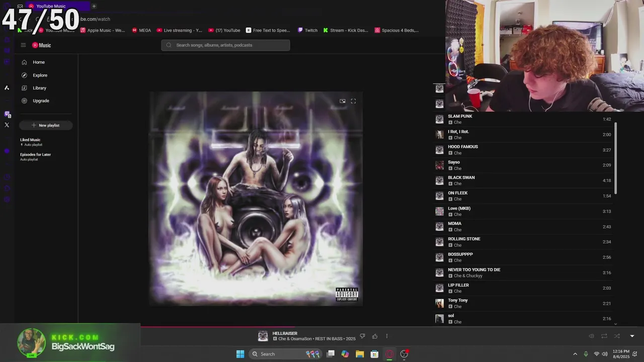Viewport: 644px width, 362px height.
Task: Open the Stream - Kick Dashboard bookmark
Action: [x=346, y=30]
